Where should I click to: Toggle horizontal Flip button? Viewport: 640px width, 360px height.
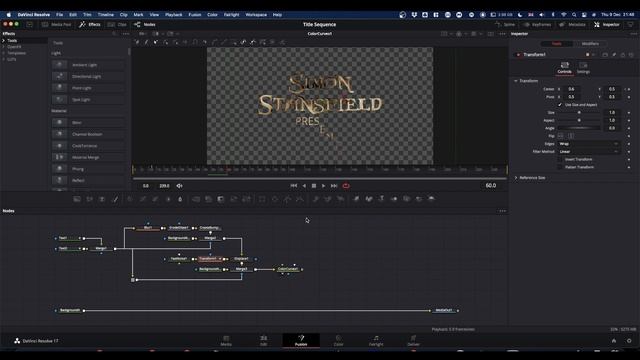[x=561, y=136]
